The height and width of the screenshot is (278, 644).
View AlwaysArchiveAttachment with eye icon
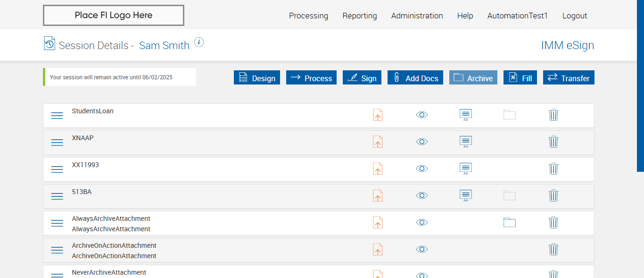click(422, 222)
